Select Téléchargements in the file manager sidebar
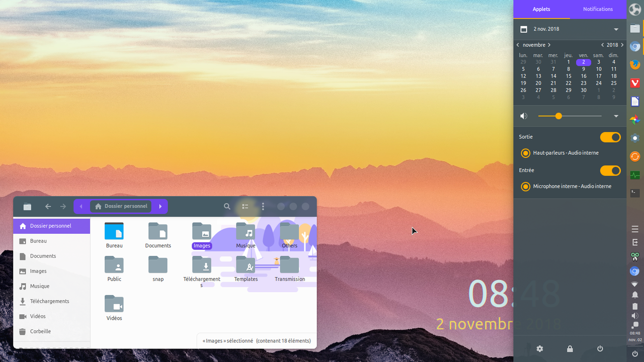 [52, 301]
